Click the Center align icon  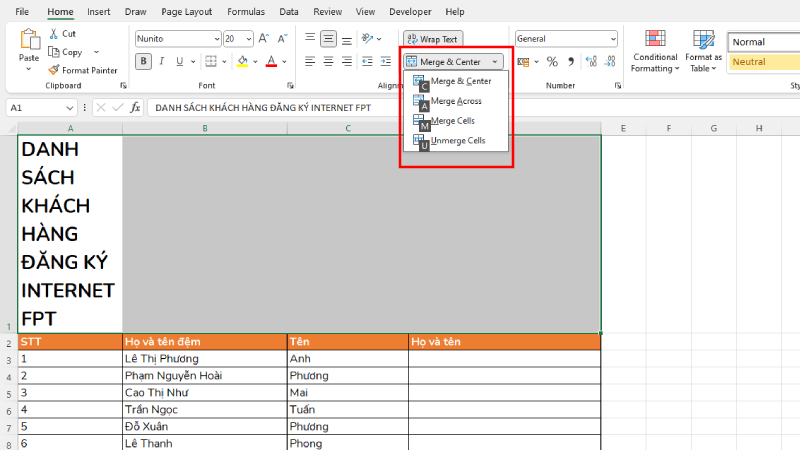click(x=328, y=62)
